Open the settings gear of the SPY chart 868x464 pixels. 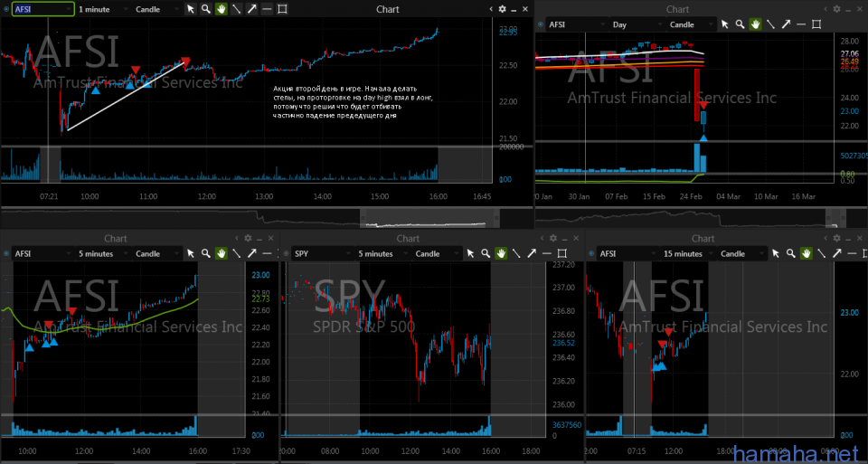[553, 238]
